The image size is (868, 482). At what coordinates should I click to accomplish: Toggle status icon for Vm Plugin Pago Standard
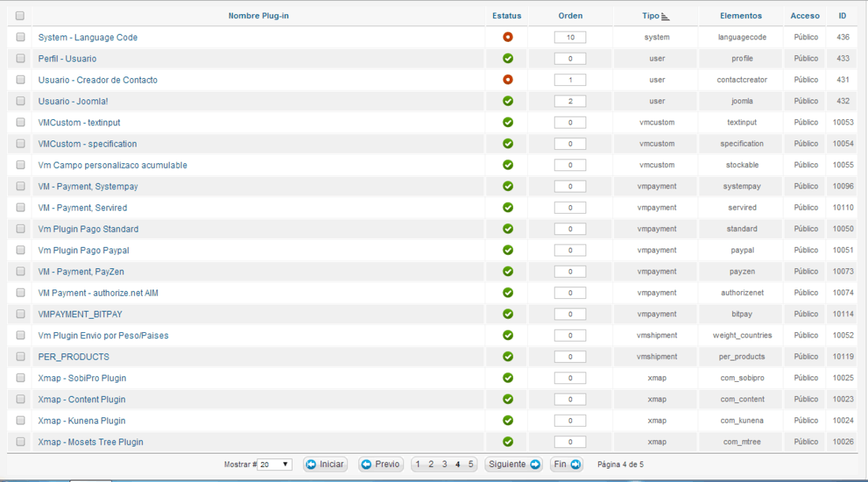click(x=507, y=229)
